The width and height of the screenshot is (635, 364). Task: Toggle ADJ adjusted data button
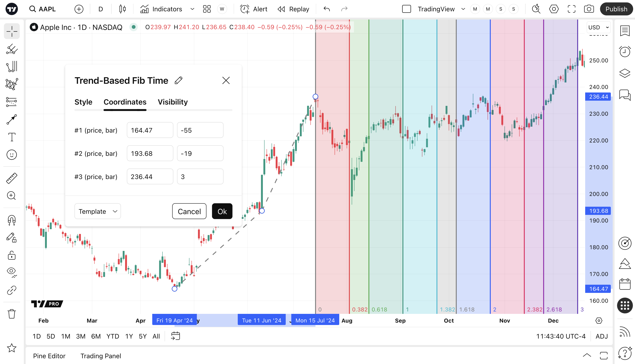[602, 336]
